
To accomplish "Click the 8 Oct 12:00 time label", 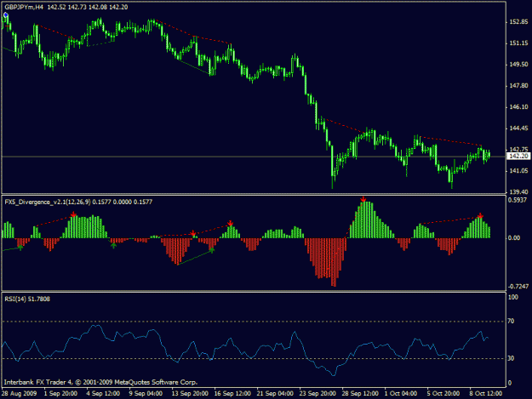I will 485,394.
